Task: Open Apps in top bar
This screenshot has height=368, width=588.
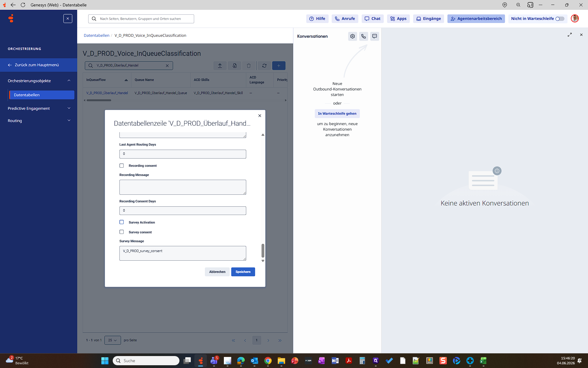Action: (398, 19)
